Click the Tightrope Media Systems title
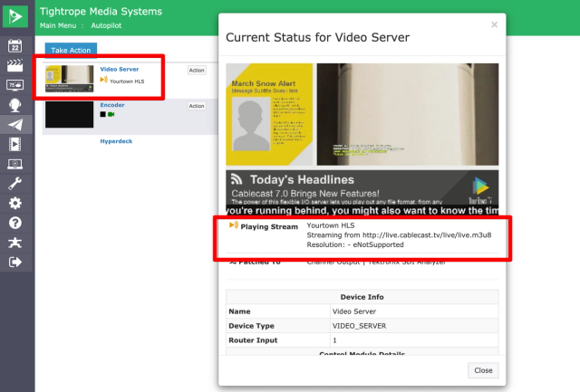580x392 pixels. click(101, 12)
